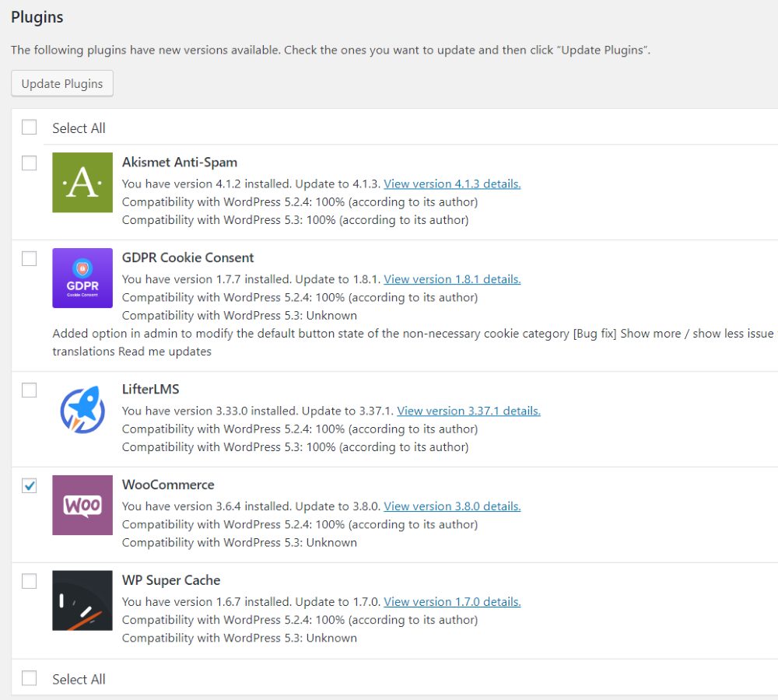This screenshot has height=700, width=778.
Task: Click 'translations Read me updates' changelog line
Action: (132, 352)
